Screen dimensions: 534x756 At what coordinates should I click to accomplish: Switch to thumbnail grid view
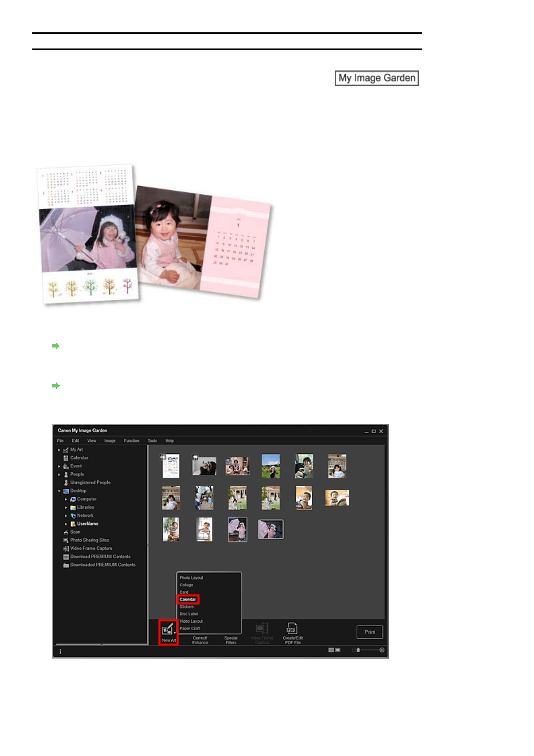coord(331,650)
